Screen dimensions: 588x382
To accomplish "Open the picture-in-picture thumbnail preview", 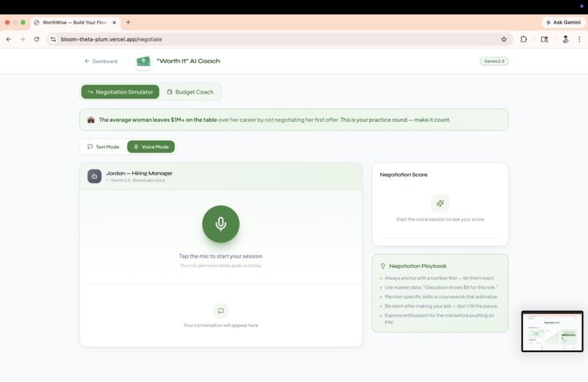I will (552, 332).
